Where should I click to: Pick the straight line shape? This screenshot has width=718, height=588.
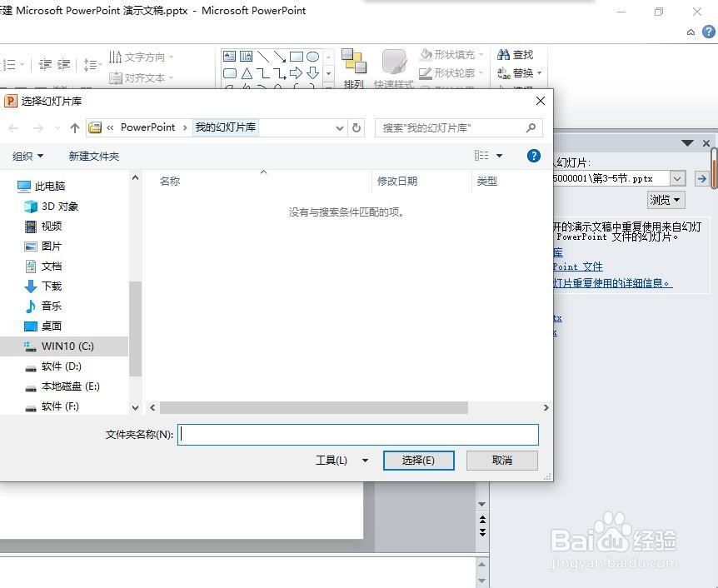(263, 57)
